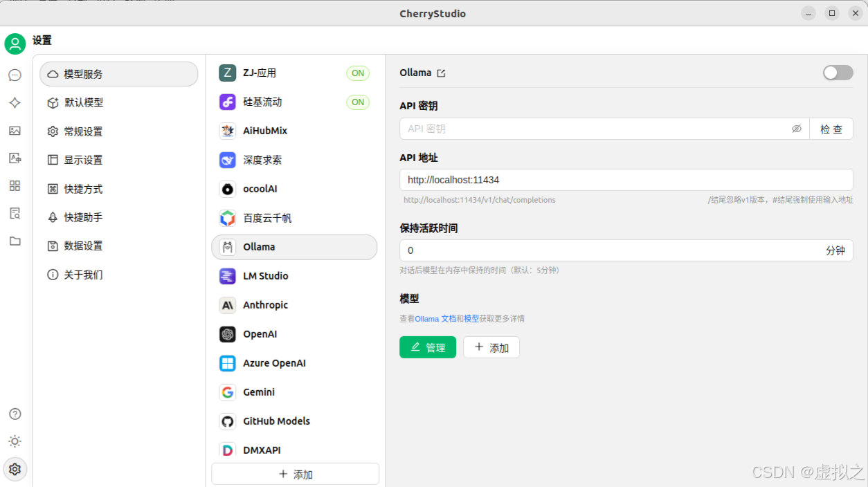868x487 pixels.
Task: Select the LM Studio row text
Action: (266, 276)
